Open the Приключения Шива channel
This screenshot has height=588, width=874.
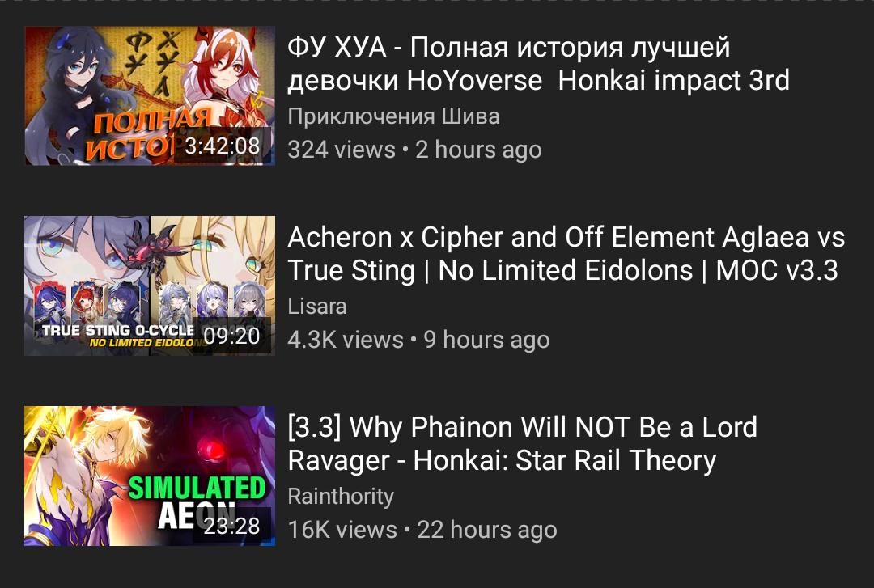click(393, 116)
